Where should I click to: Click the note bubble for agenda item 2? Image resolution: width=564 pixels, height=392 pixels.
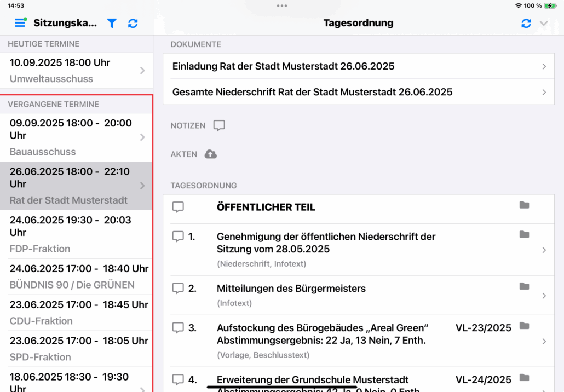coord(178,288)
